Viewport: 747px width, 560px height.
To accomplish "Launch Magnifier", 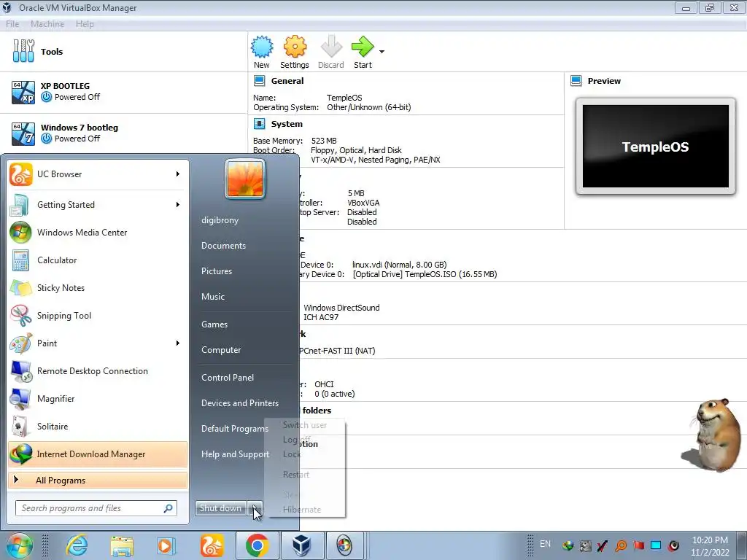I will (x=98, y=399).
